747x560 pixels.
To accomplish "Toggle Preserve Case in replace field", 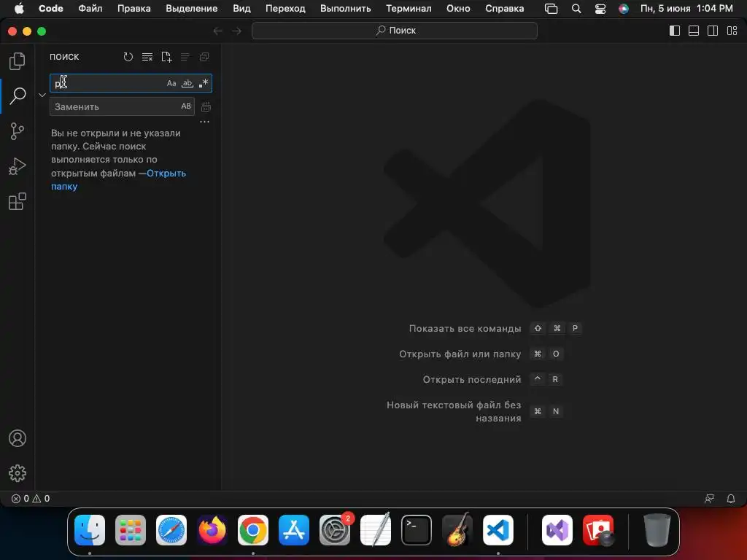I will (186, 106).
